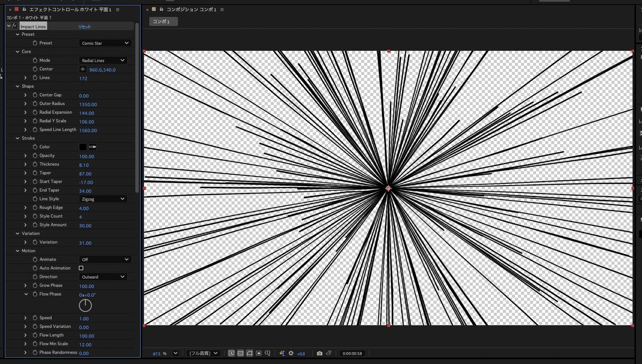This screenshot has width=642, height=364.
Task: Open the Line Style dropdown showing Zigzag
Action: pyautogui.click(x=103, y=199)
